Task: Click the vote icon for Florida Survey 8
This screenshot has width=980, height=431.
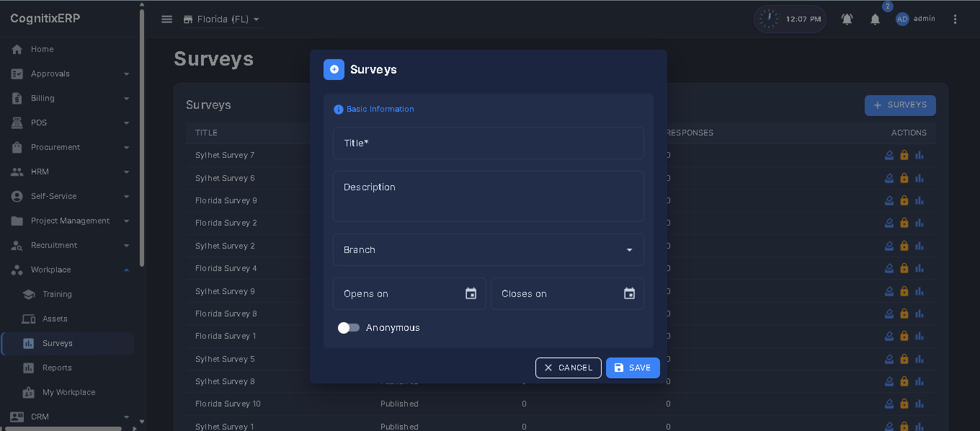Action: click(890, 314)
